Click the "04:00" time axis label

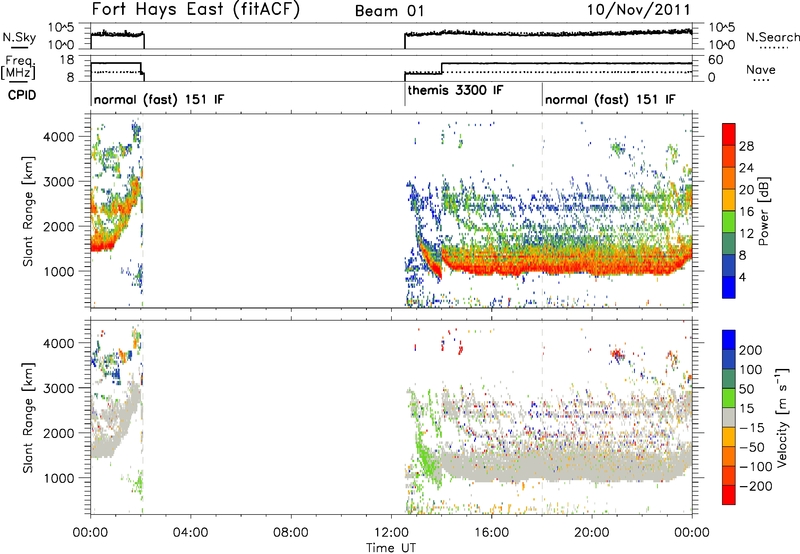tap(190, 532)
